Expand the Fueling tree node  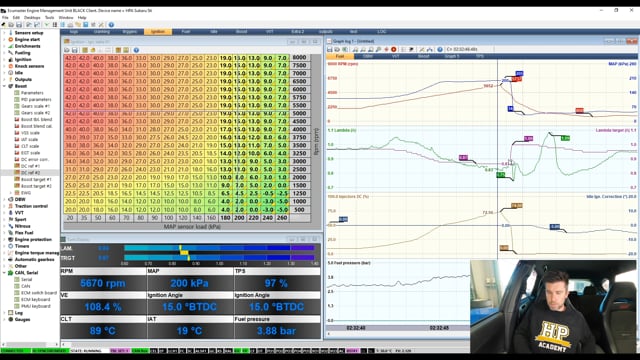coord(4,53)
